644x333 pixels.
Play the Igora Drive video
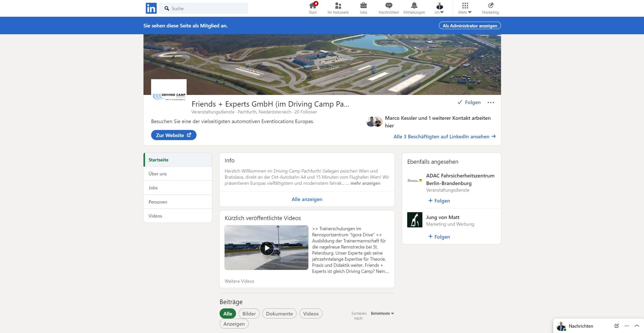coord(266,248)
